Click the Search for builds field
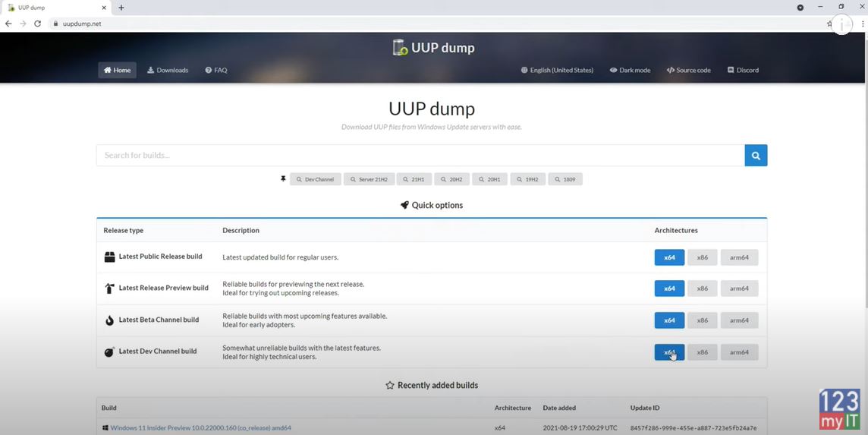868x435 pixels. tap(420, 155)
